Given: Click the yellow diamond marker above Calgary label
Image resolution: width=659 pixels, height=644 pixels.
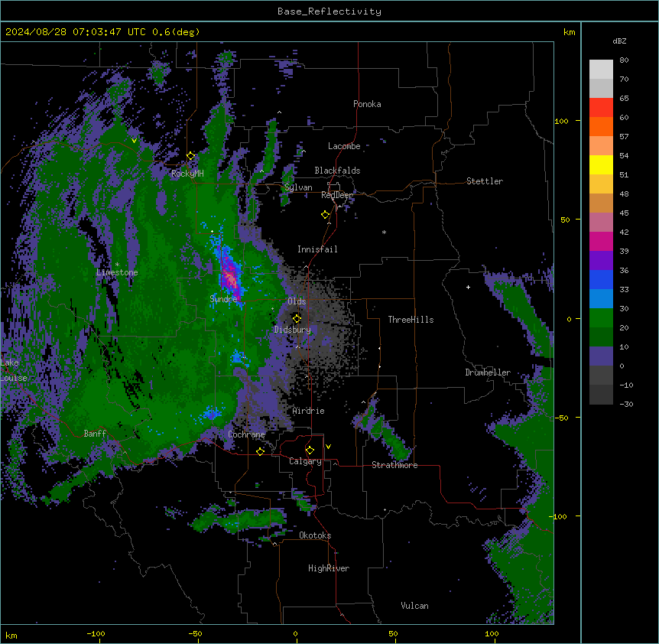Looking at the screenshot, I should pyautogui.click(x=310, y=450).
